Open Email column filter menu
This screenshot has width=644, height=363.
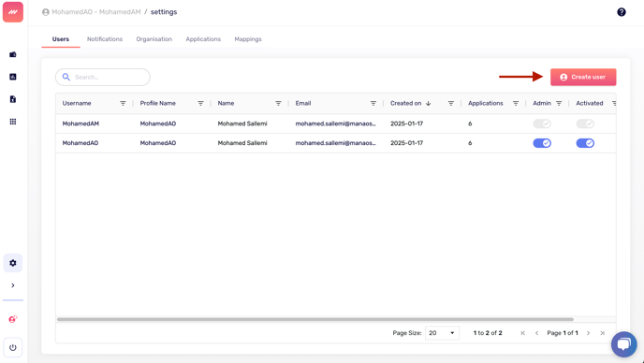(x=373, y=104)
